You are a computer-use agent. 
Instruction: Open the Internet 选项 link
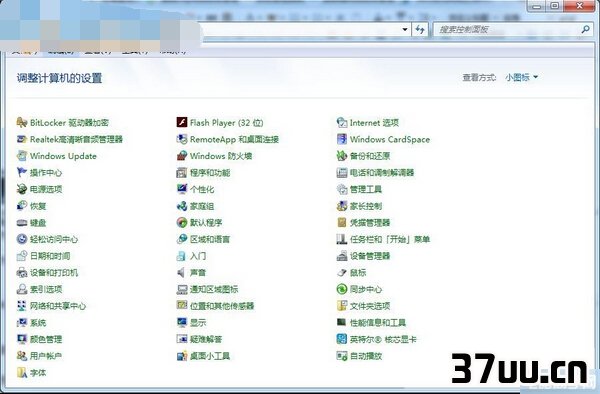point(374,122)
